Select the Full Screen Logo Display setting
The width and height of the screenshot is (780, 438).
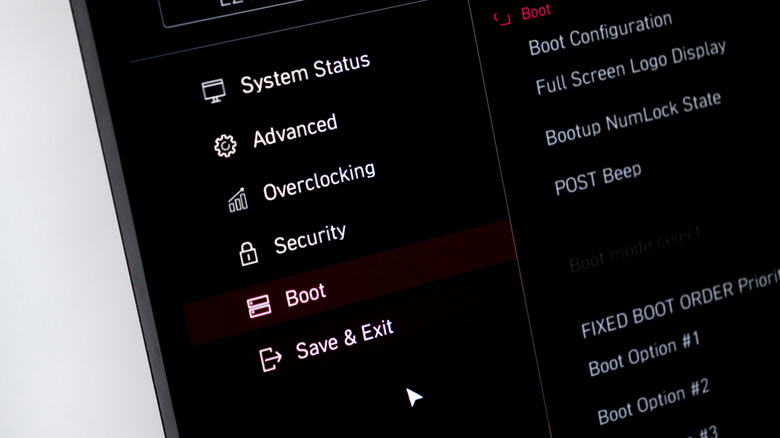click(x=631, y=68)
